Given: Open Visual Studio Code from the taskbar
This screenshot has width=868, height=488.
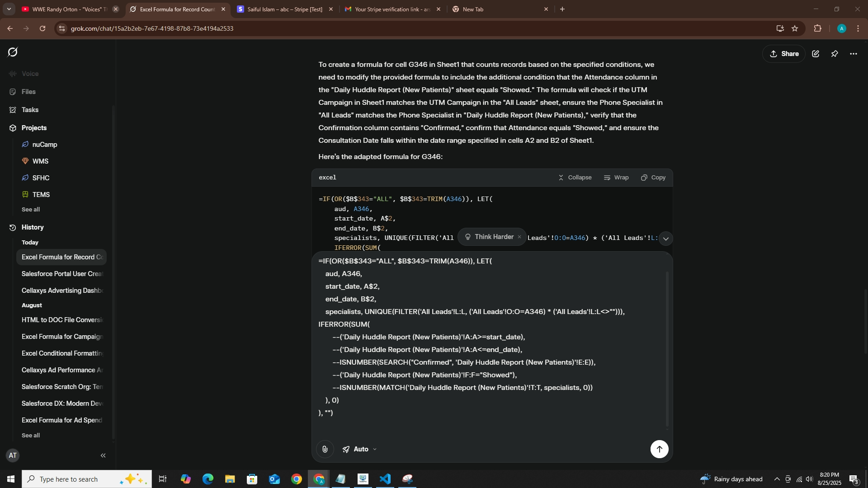Looking at the screenshot, I should 385,479.
